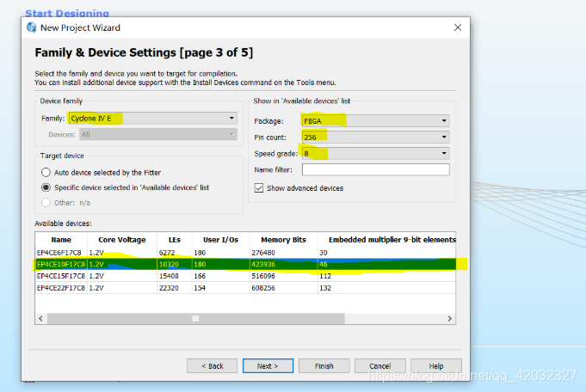Image resolution: width=586 pixels, height=392 pixels.
Task: Click the horizontal scrollbar thumb of device list
Action: tap(196, 318)
